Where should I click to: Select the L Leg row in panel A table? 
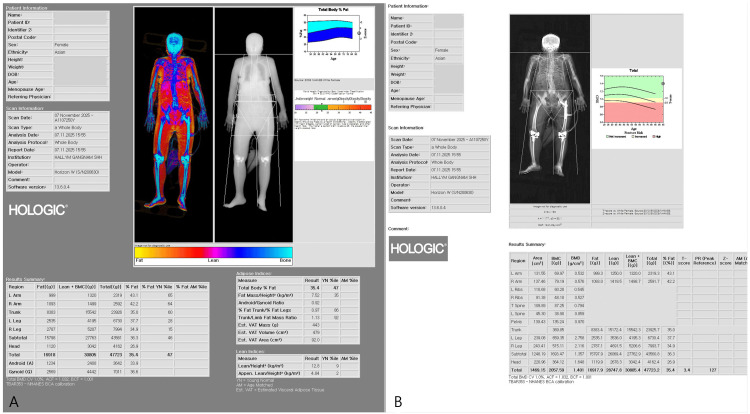point(108,321)
